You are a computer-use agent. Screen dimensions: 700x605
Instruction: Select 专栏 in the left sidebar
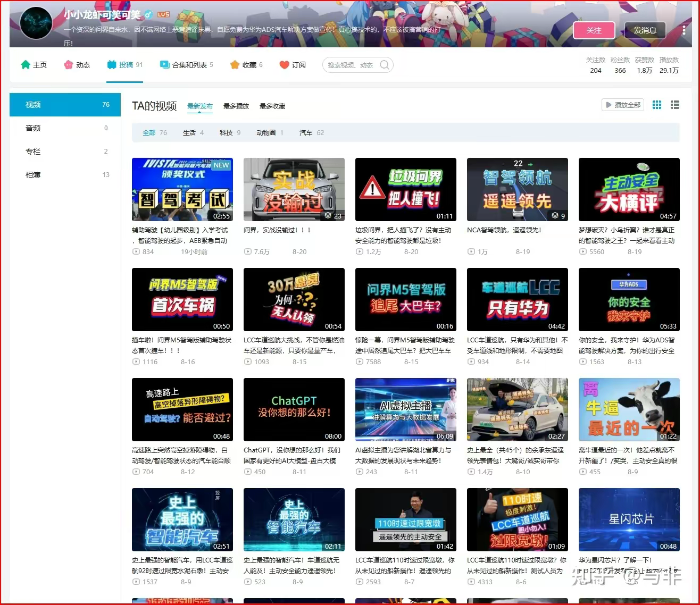[x=65, y=152]
